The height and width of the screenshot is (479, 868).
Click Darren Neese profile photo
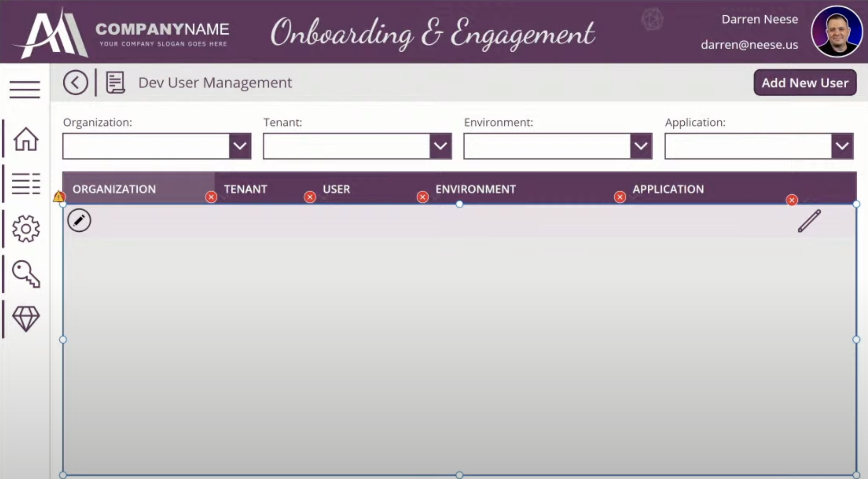(836, 32)
